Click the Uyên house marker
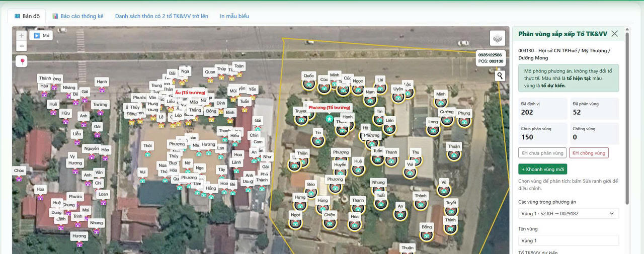The height and width of the screenshot is (254, 644). pos(398,97)
